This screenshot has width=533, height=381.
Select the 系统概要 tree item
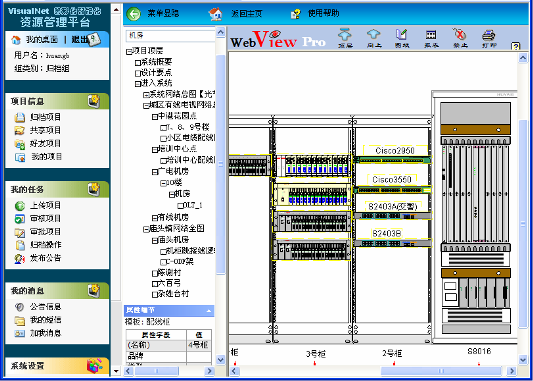[156, 62]
